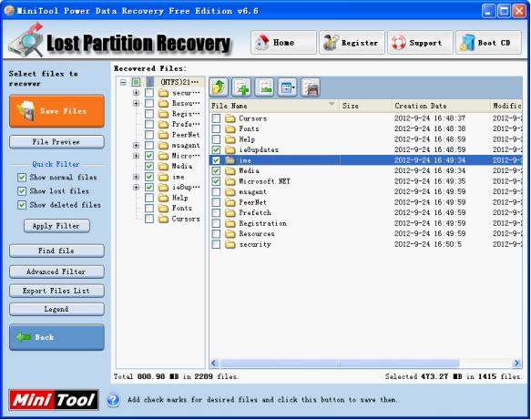The height and width of the screenshot is (420, 531).
Task: Click the horizontal scrollbar right arrow
Action: click(516, 364)
